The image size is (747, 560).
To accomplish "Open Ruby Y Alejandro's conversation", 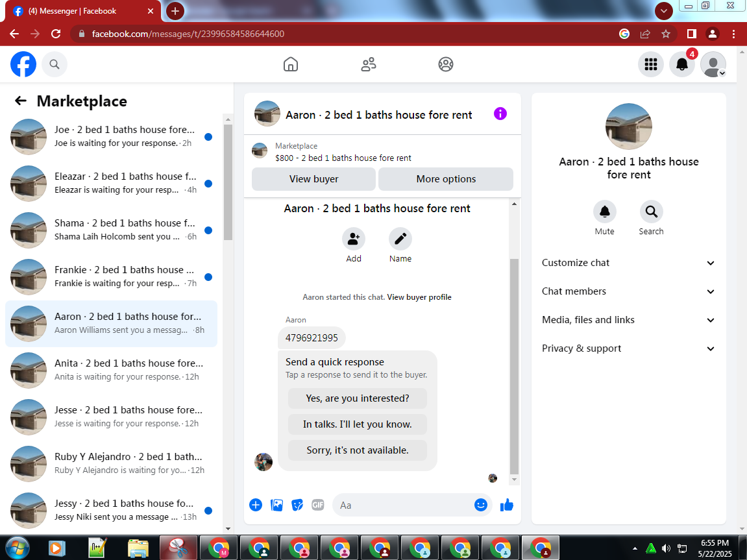I will (x=111, y=463).
